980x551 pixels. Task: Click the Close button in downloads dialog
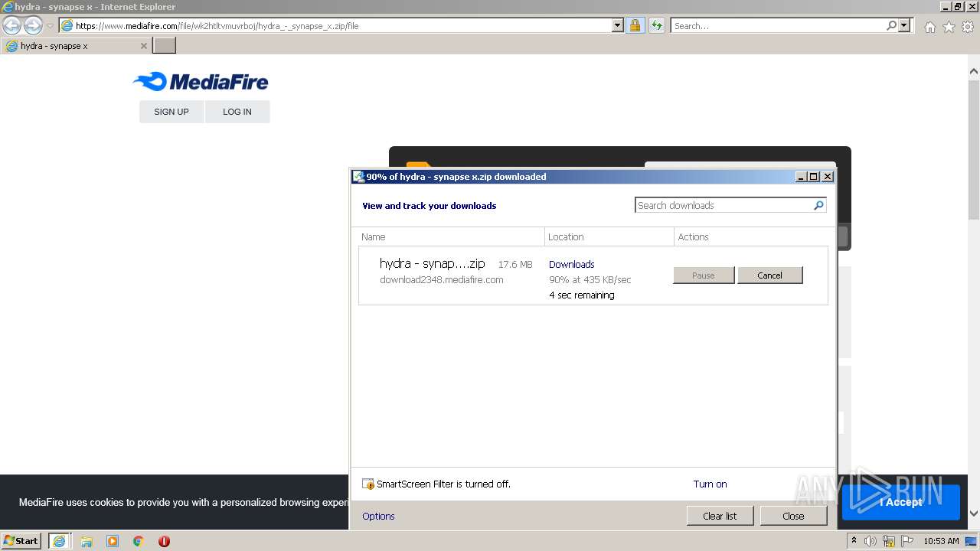pos(793,516)
